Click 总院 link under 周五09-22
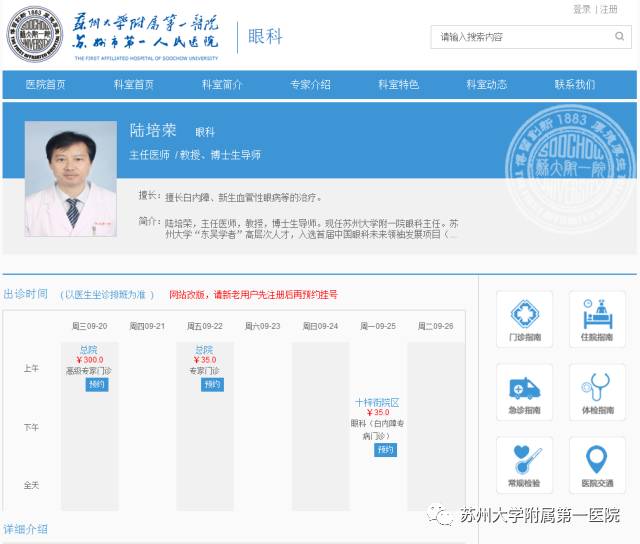This screenshot has width=640, height=544. [x=204, y=350]
